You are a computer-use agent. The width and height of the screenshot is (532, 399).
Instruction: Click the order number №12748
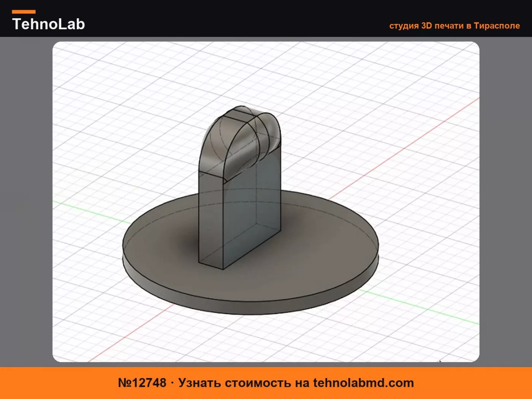point(142,383)
